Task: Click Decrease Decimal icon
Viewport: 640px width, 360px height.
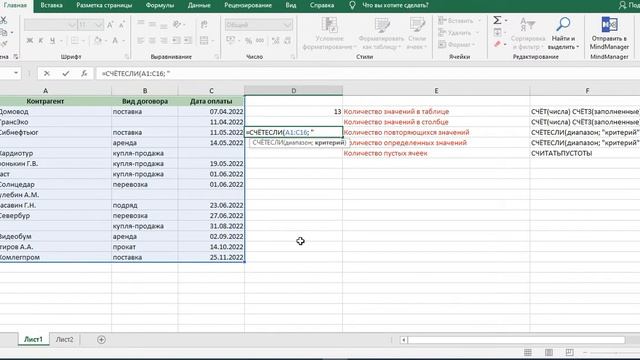Action: pyautogui.click(x=287, y=40)
